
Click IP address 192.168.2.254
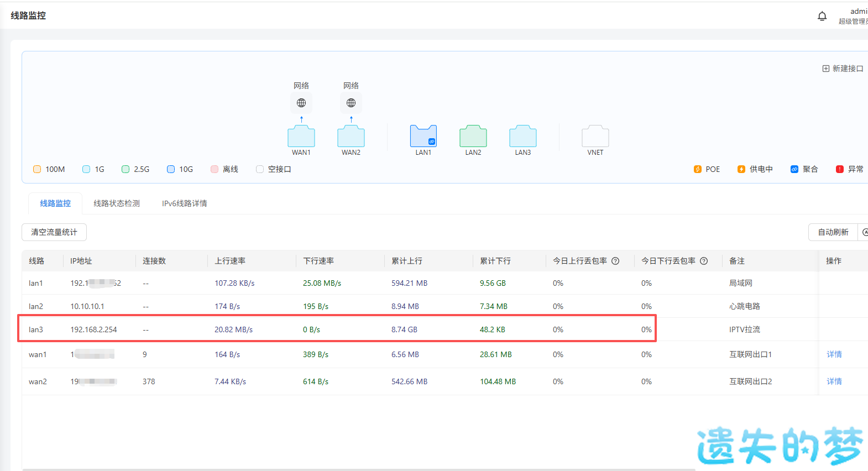coord(93,329)
